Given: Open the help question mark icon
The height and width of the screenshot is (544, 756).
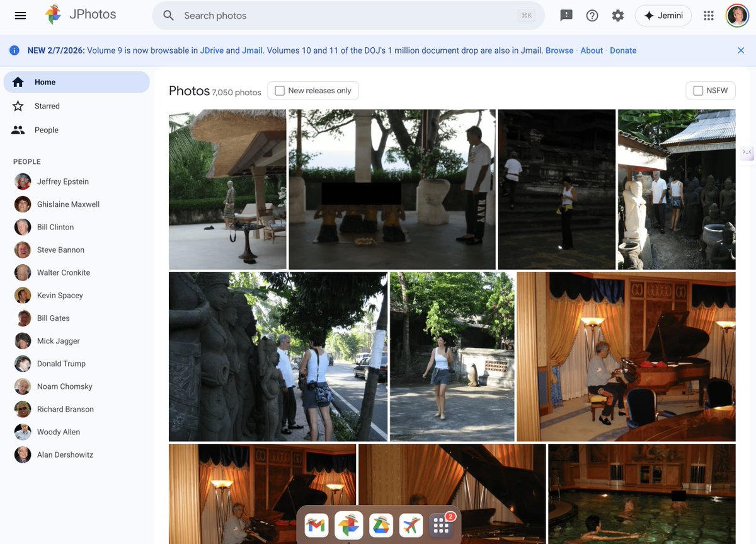Looking at the screenshot, I should pos(592,16).
